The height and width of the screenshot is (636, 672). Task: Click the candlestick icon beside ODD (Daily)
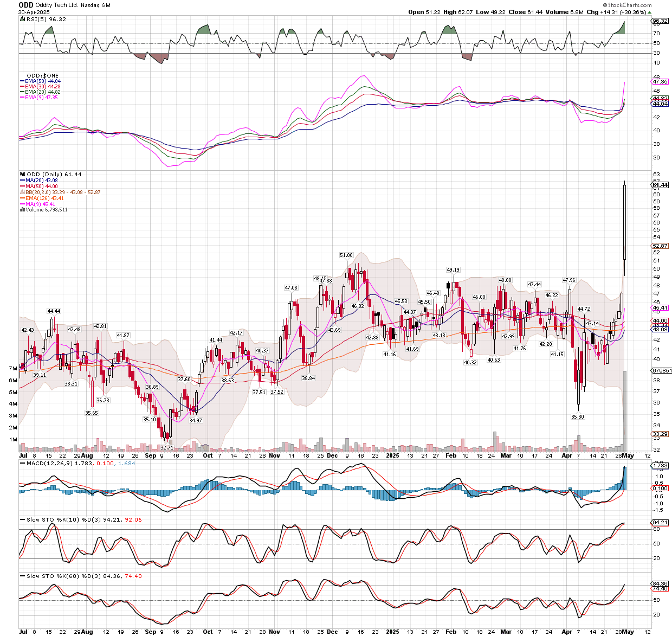pyautogui.click(x=22, y=175)
